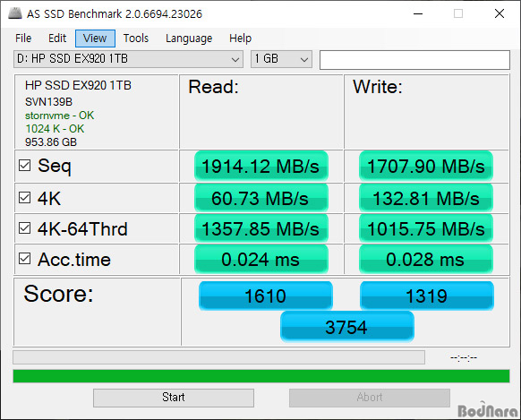The height and width of the screenshot is (420, 521).
Task: Click the 4K-64Thrd read result 1357.85 MB/s
Action: [x=261, y=229]
